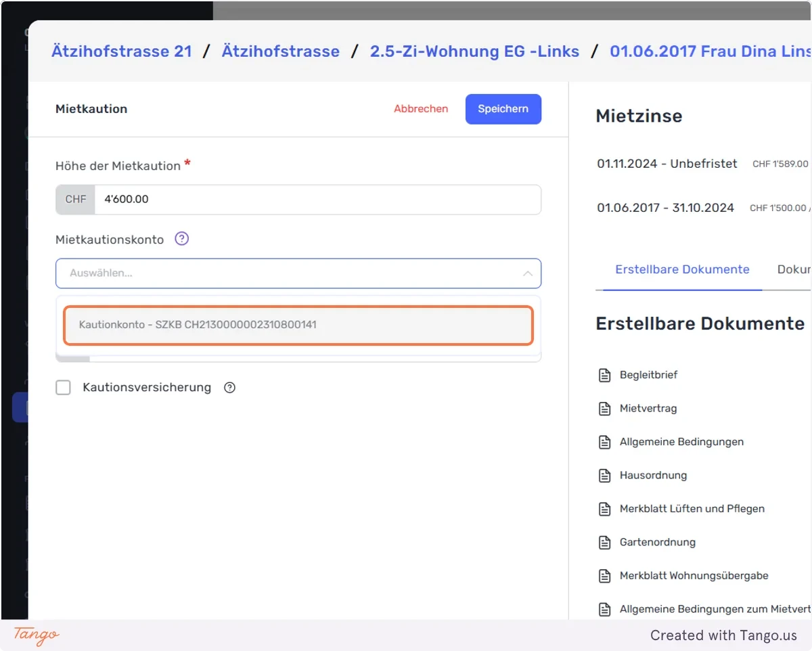812x651 pixels.
Task: Open the Begleitbrief document
Action: point(648,375)
